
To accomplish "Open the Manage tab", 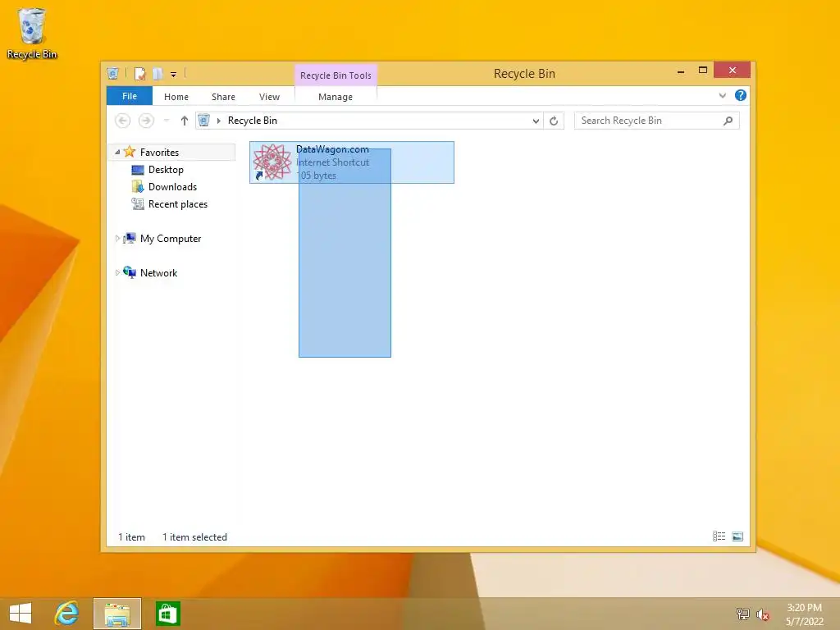I will 336,97.
